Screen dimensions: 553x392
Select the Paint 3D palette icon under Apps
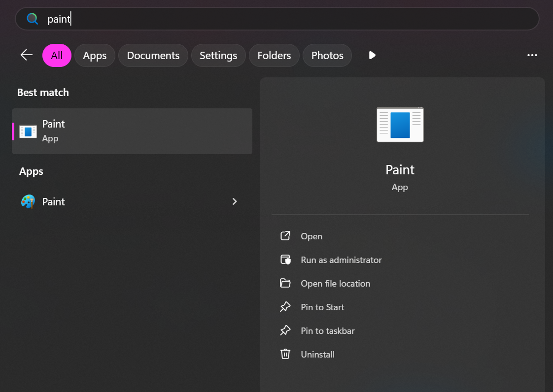pos(28,201)
